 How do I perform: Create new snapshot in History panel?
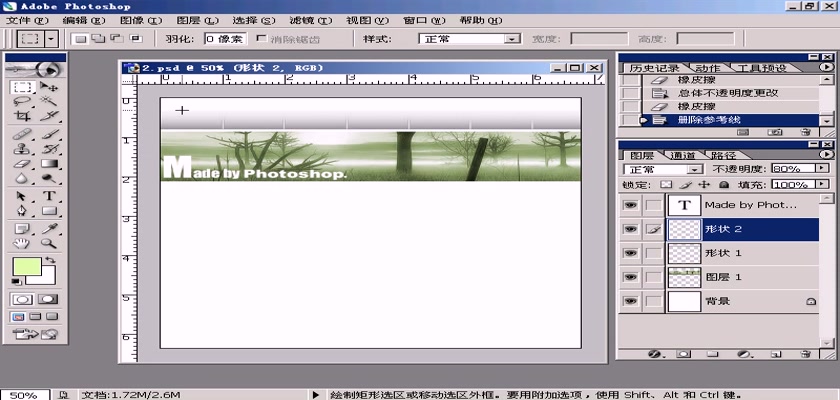[x=775, y=131]
